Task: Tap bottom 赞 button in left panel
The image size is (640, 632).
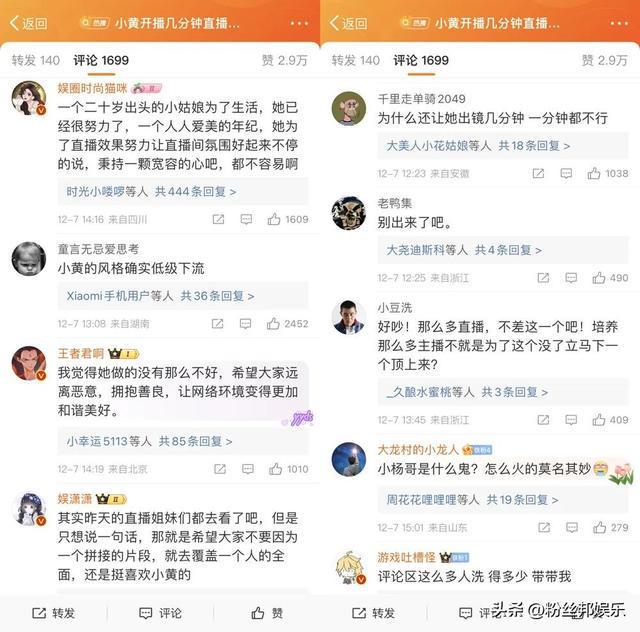Action: coord(267,613)
